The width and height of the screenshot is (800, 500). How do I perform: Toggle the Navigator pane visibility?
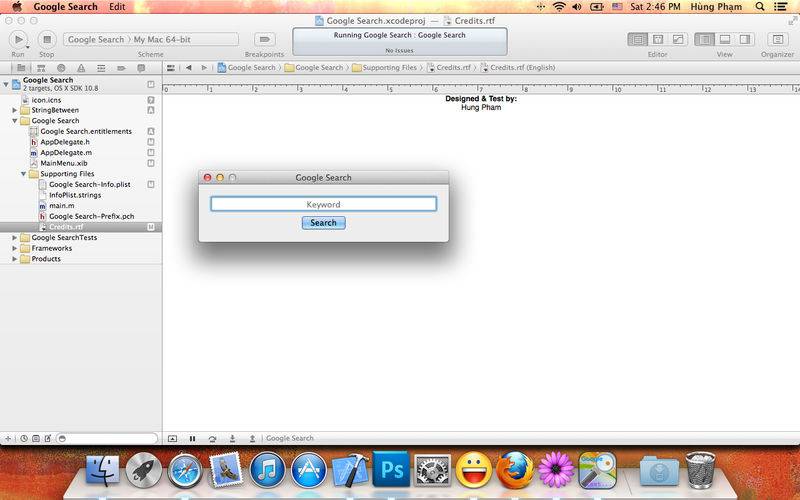(705, 39)
